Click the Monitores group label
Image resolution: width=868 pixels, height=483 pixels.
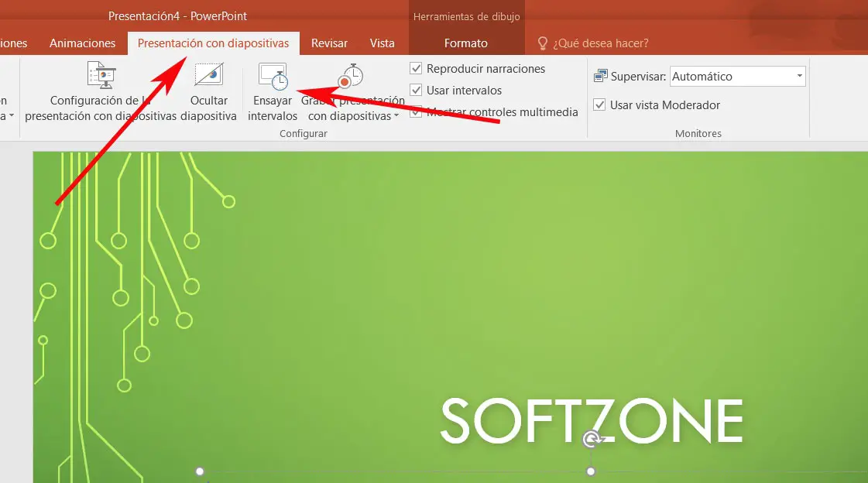pos(698,133)
